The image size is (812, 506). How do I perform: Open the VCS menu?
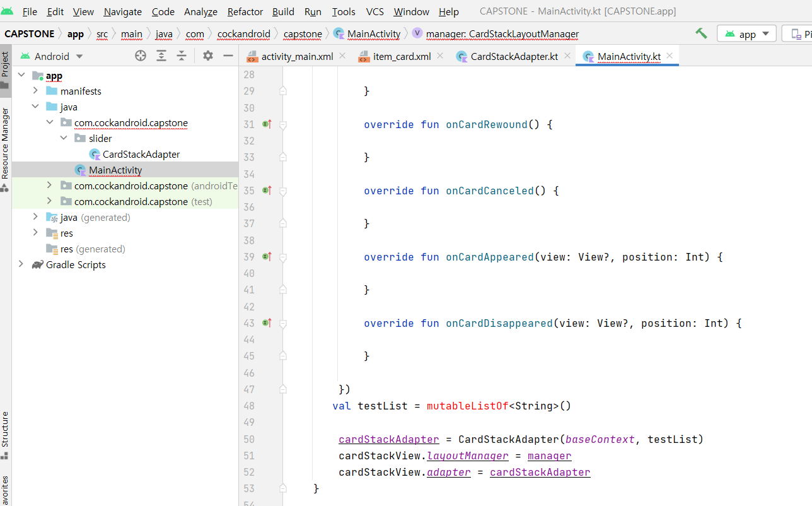click(375, 11)
